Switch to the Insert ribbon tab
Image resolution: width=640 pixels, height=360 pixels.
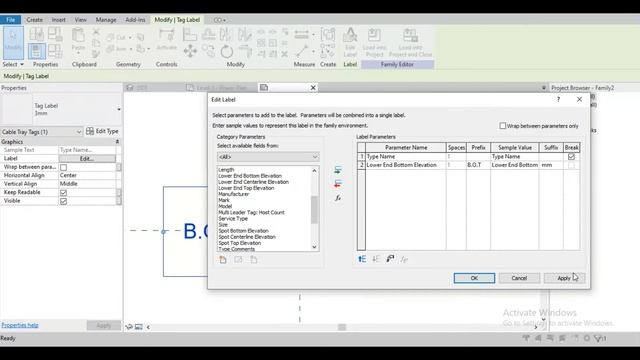click(x=58, y=20)
